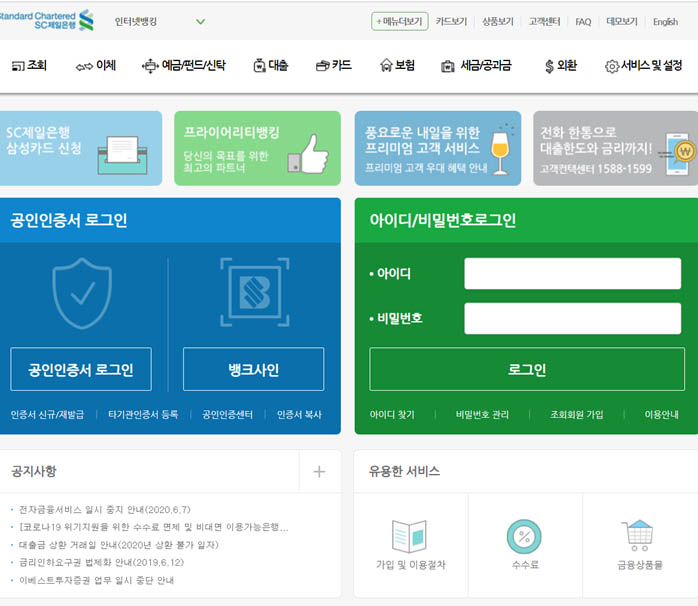This screenshot has height=606, width=698.
Task: Open the 고객컨택센터 1588-1599 banner
Action: point(616,148)
